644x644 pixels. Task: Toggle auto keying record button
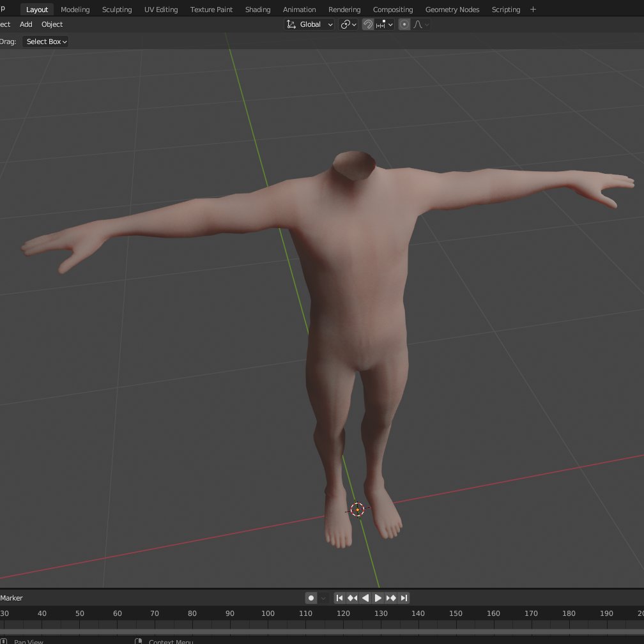pos(311,598)
